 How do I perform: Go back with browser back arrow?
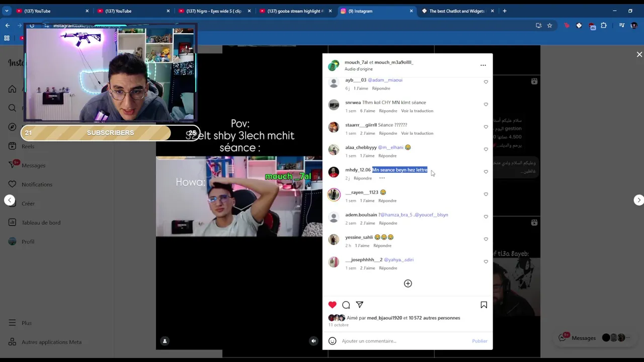pos(8,25)
